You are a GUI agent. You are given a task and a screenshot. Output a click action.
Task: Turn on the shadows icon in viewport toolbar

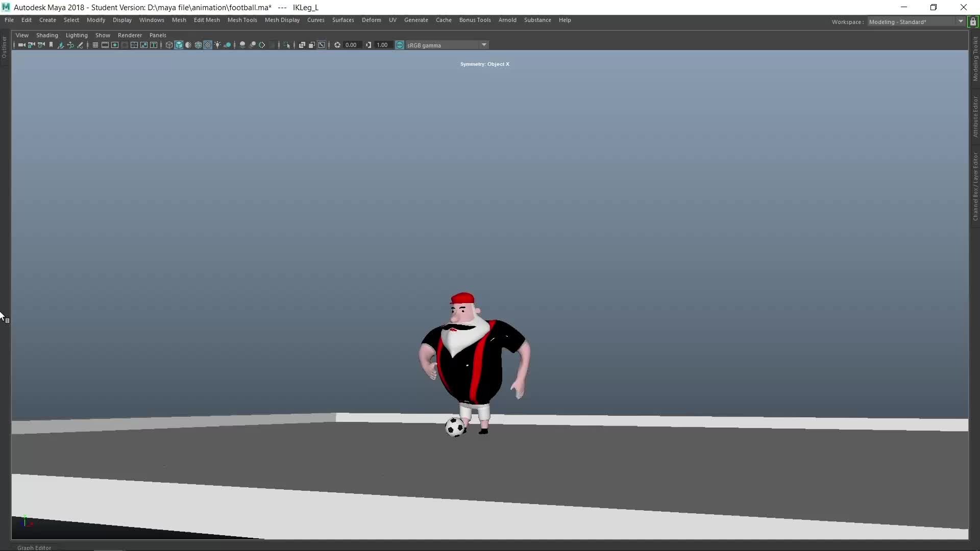click(x=227, y=45)
